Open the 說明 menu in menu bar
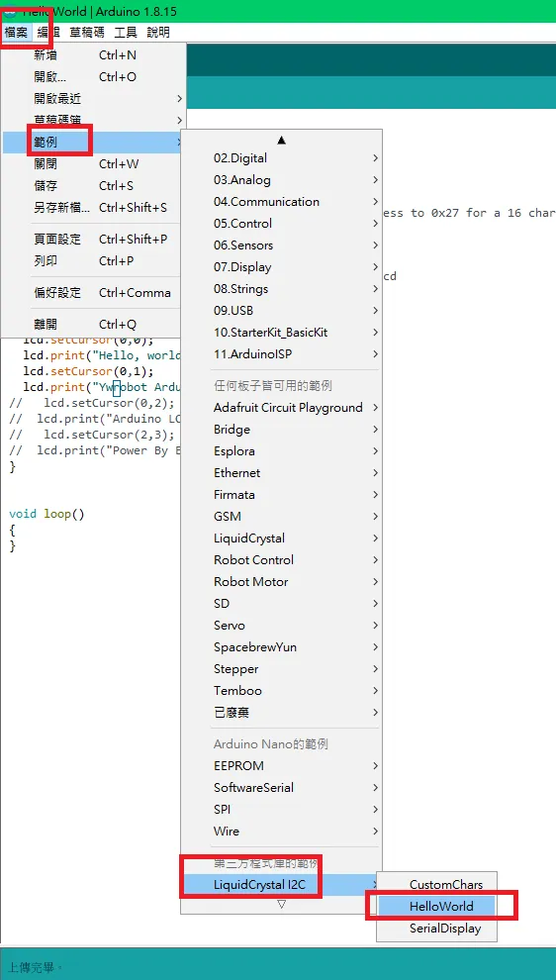 click(x=158, y=33)
